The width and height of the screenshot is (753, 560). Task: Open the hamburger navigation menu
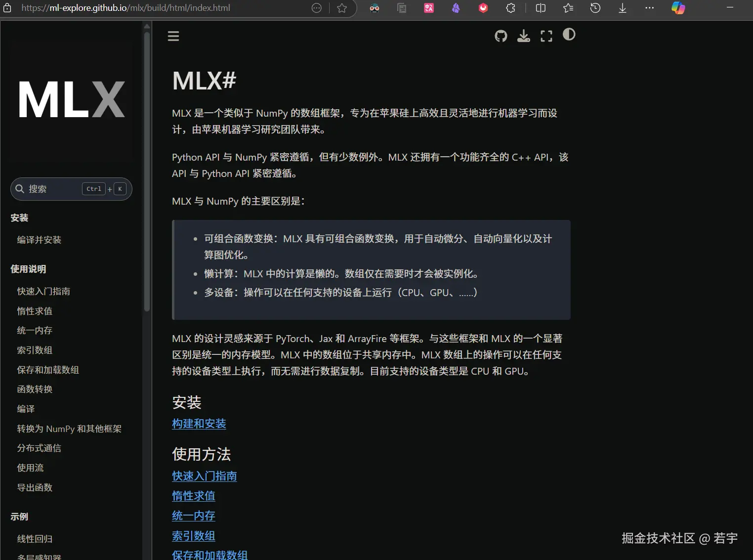(x=173, y=36)
